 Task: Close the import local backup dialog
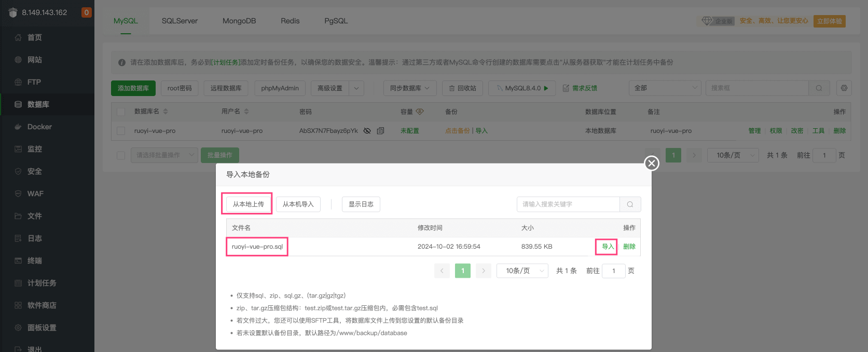pyautogui.click(x=652, y=163)
